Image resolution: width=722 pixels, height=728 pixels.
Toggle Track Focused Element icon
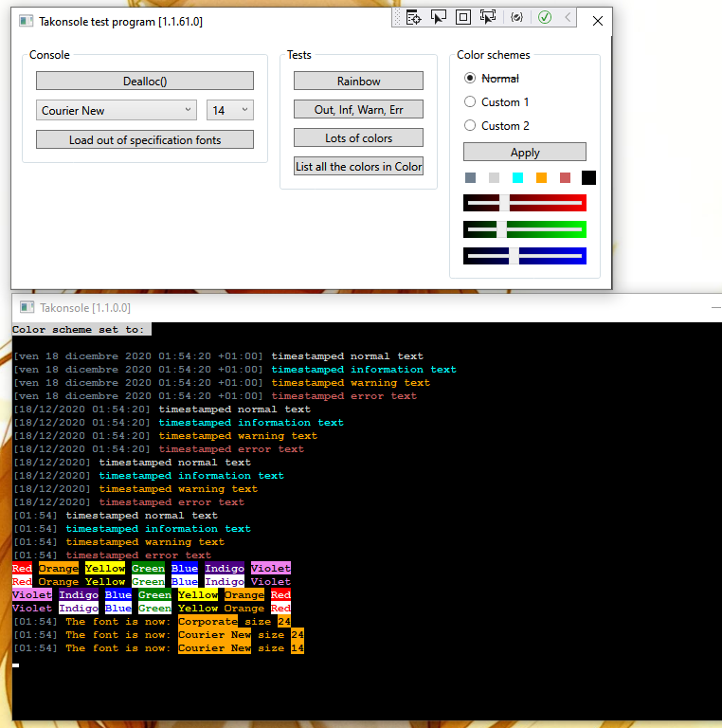coord(488,18)
